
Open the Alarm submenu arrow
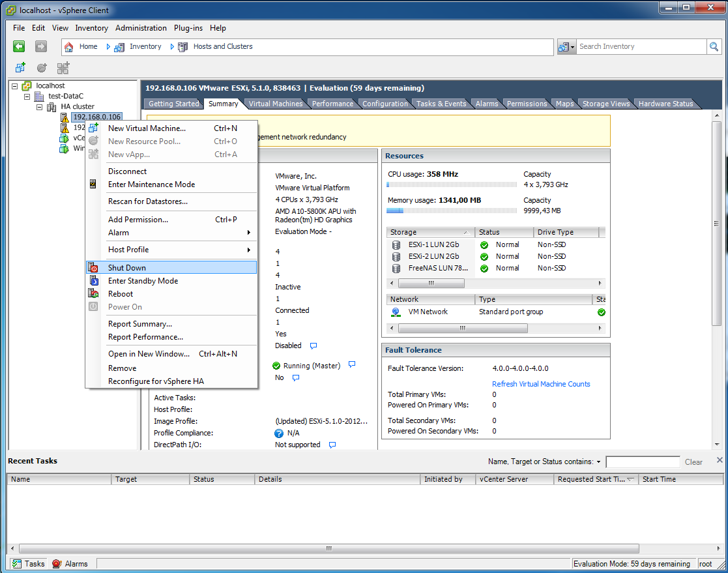[249, 233]
